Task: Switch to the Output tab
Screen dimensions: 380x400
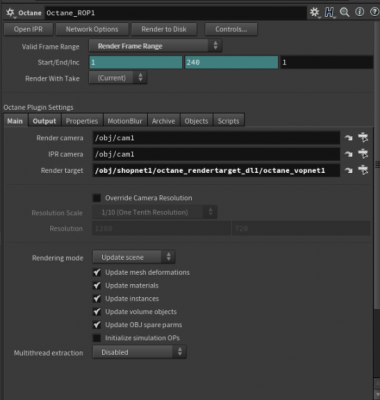Action: click(44, 121)
